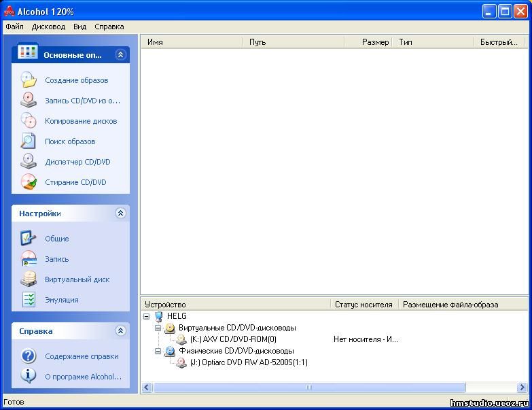Open Виртуальный диск settings link
The image size is (532, 410).
click(x=77, y=279)
